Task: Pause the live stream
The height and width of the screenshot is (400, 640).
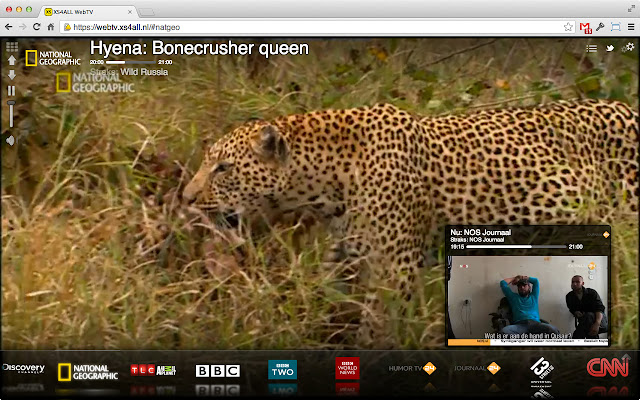Action: (11, 91)
